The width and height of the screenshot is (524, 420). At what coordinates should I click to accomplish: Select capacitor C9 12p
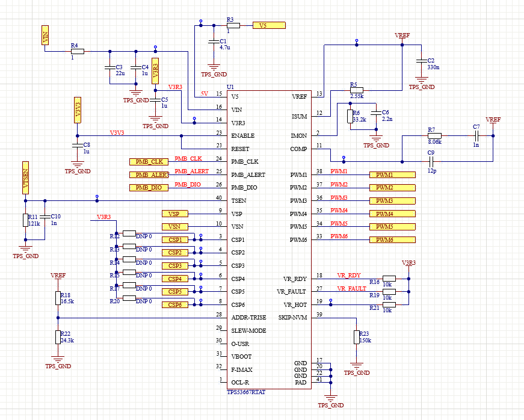click(431, 162)
